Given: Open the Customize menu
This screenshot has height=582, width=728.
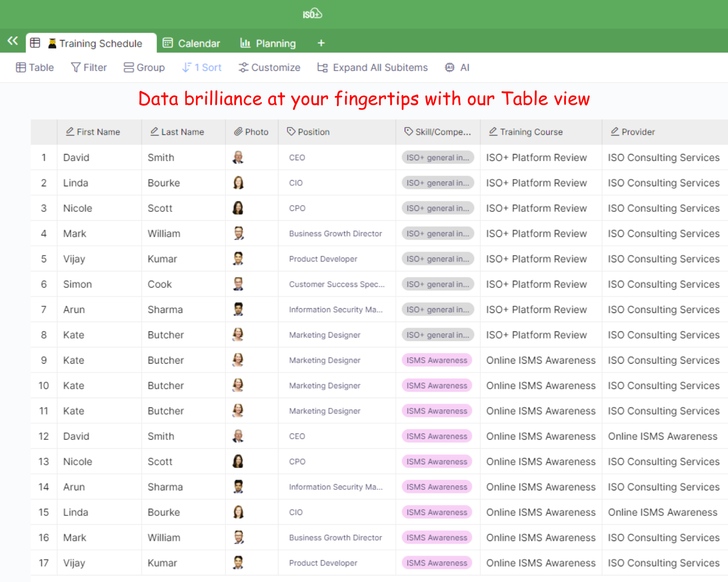Looking at the screenshot, I should pyautogui.click(x=269, y=68).
